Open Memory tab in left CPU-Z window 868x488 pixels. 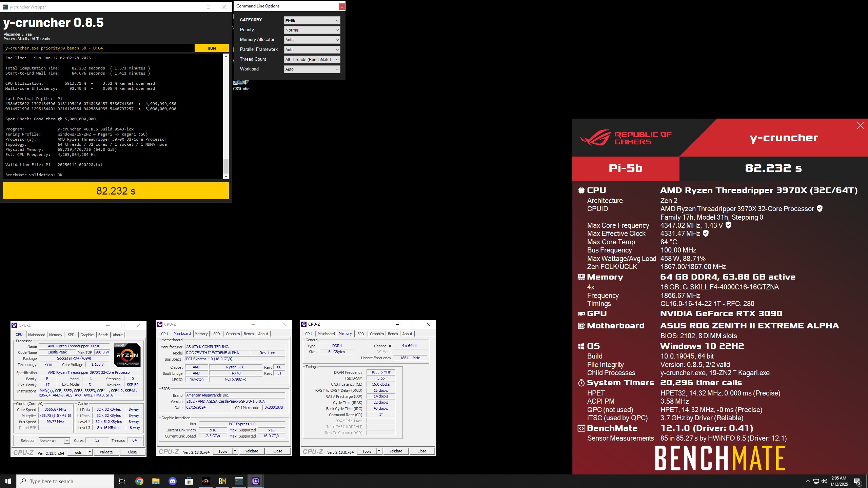(56, 335)
